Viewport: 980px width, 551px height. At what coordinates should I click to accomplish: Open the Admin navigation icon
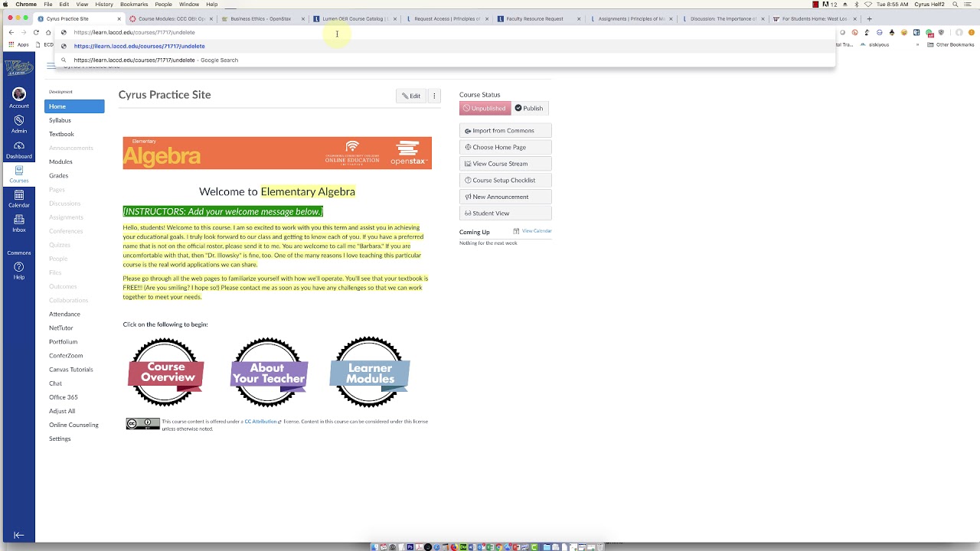click(18, 124)
